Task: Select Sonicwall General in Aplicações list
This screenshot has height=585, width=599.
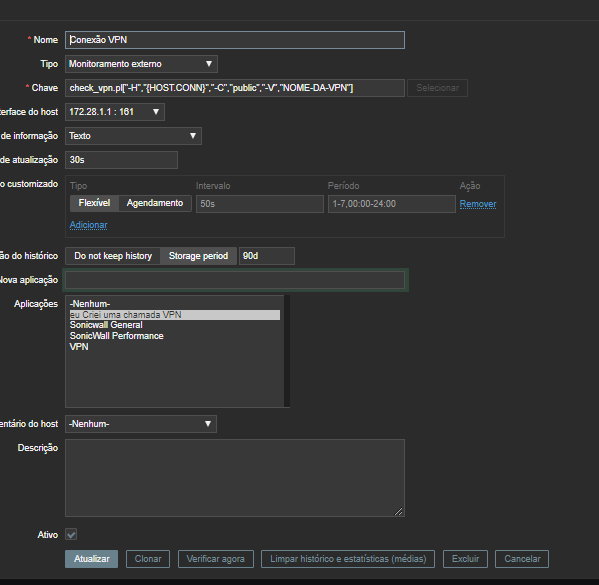Action: pyautogui.click(x=175, y=325)
